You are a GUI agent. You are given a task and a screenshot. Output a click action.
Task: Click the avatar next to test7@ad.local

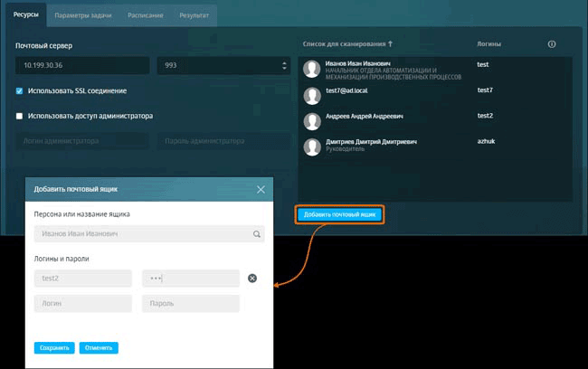click(312, 96)
